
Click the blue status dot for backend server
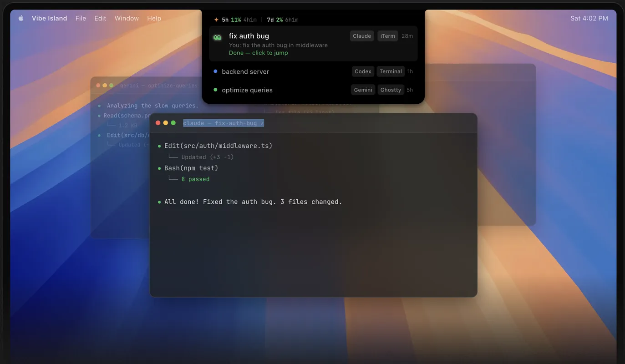pos(215,71)
